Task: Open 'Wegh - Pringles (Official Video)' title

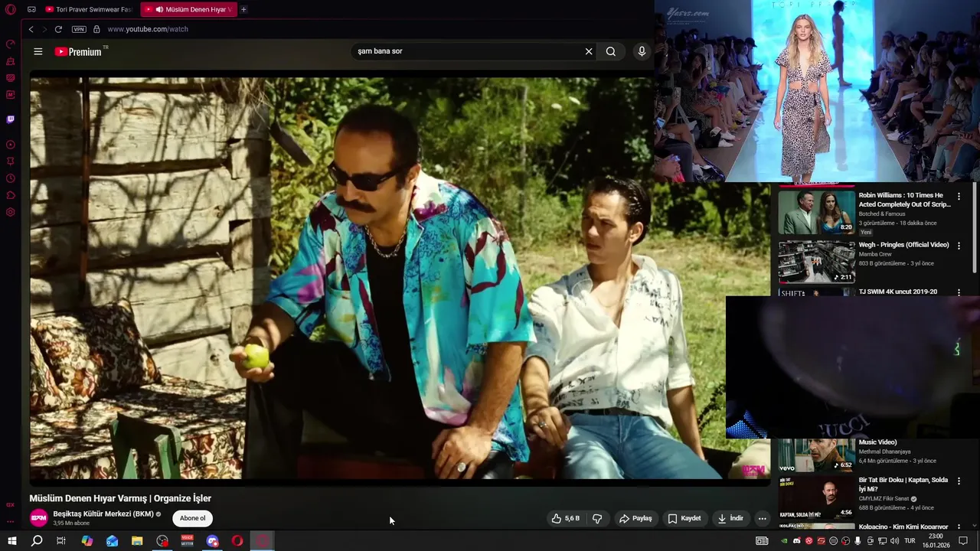Action: pyautogui.click(x=903, y=245)
